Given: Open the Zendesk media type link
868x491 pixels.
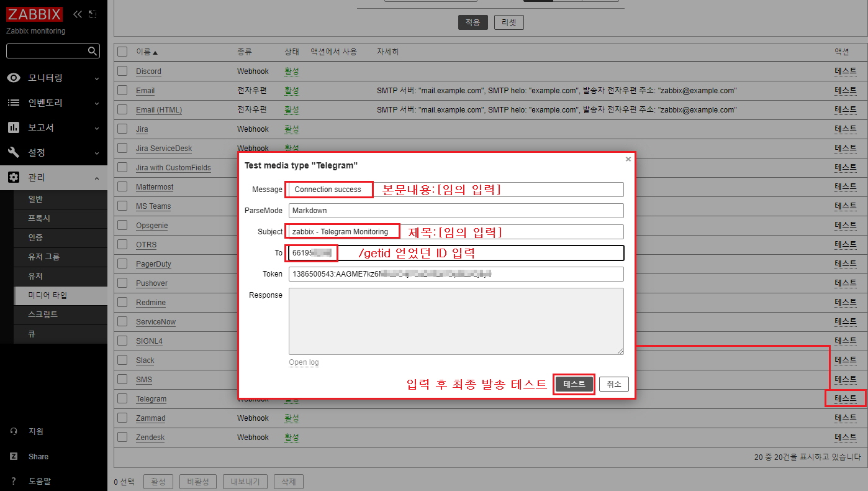Looking at the screenshot, I should 150,438.
